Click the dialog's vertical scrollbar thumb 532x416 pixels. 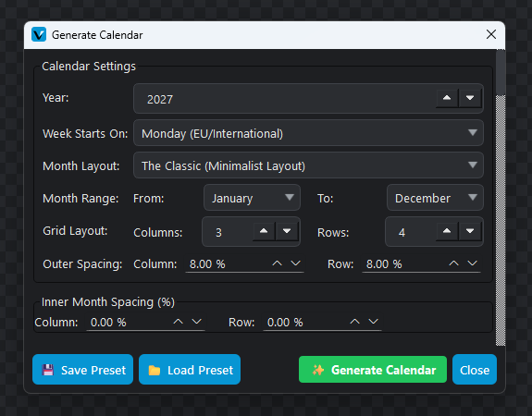[x=501, y=72]
